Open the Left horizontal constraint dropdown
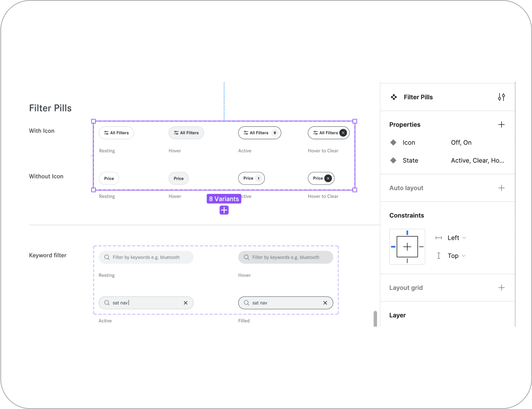 point(457,238)
